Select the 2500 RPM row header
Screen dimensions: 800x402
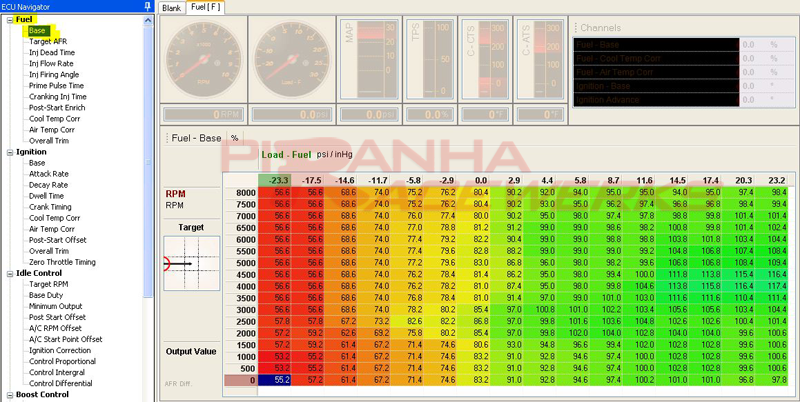241,321
